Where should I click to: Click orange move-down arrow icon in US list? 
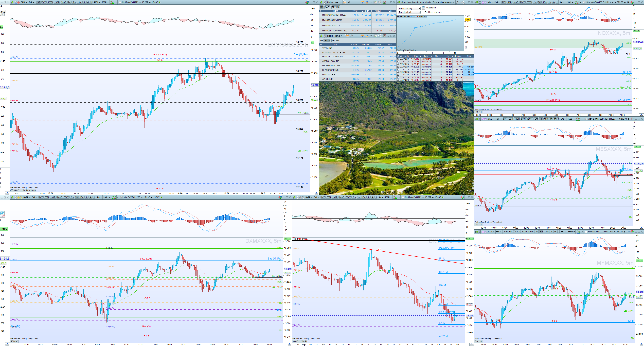(362, 2)
